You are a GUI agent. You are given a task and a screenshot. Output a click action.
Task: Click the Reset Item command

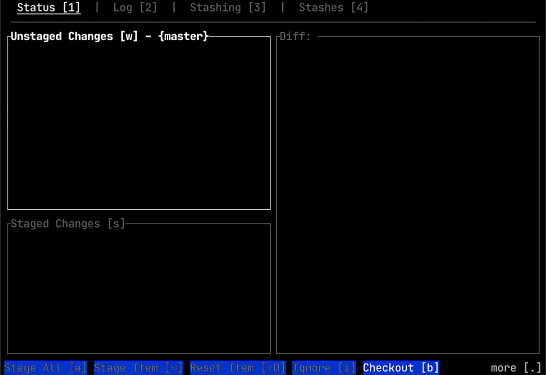(237, 368)
